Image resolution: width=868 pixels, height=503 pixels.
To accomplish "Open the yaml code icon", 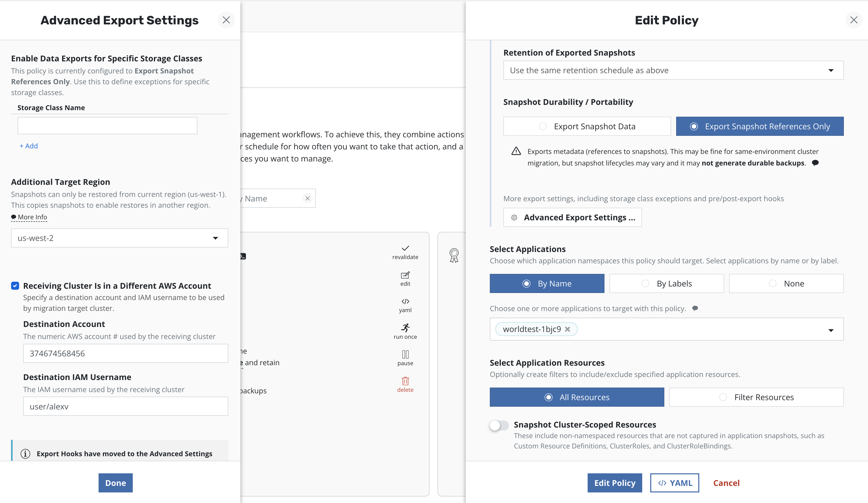I will point(405,302).
